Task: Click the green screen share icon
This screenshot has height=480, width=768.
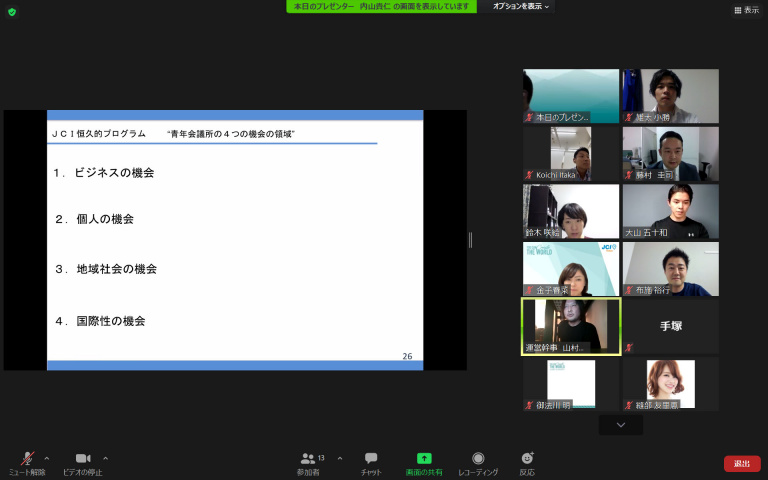Action: pyautogui.click(x=424, y=458)
